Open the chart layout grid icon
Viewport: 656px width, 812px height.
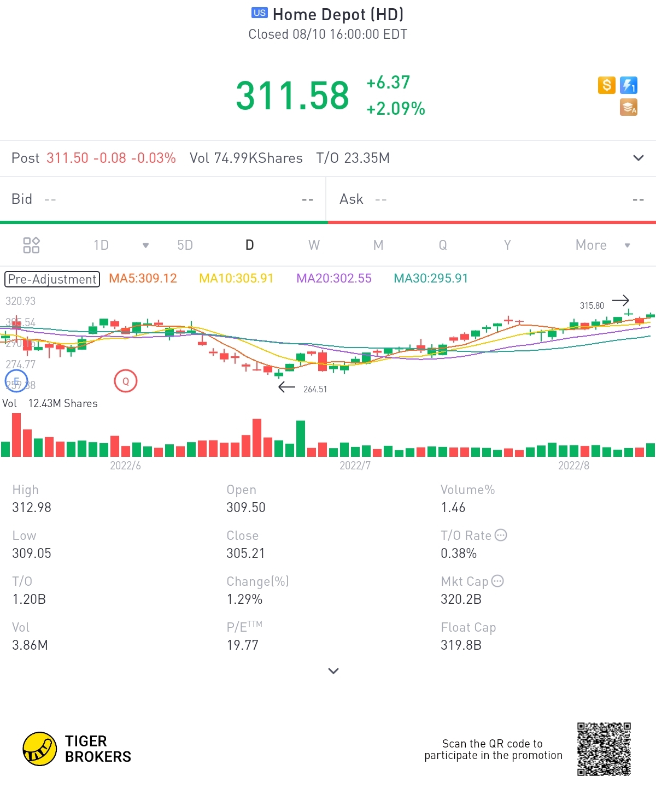click(31, 245)
